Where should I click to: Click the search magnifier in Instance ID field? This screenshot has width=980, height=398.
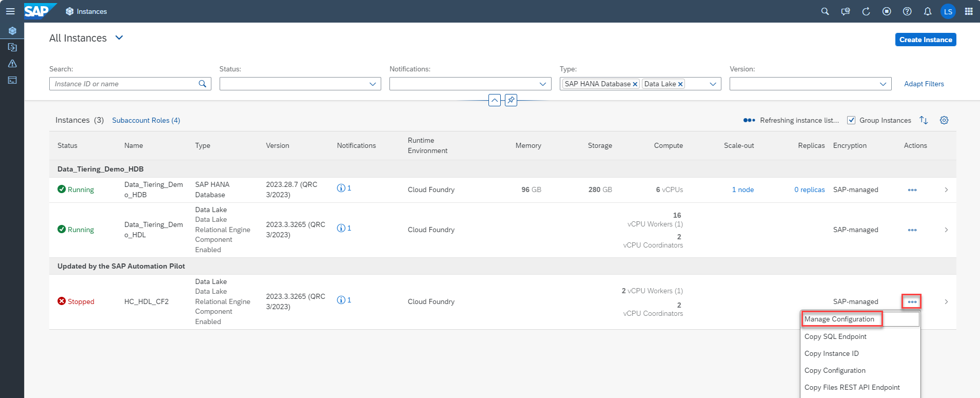click(x=203, y=84)
